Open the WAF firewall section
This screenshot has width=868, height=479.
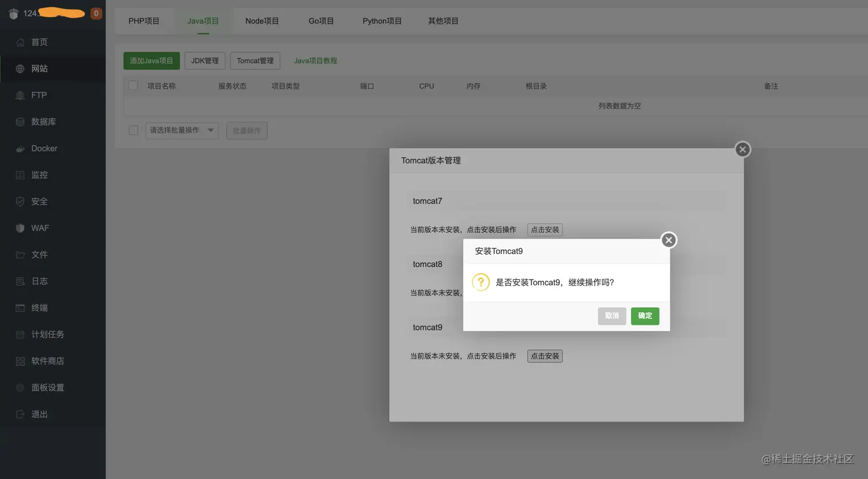pos(40,228)
